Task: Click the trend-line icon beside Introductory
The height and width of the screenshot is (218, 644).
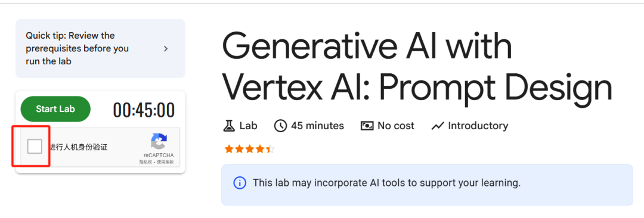Action: tap(438, 126)
